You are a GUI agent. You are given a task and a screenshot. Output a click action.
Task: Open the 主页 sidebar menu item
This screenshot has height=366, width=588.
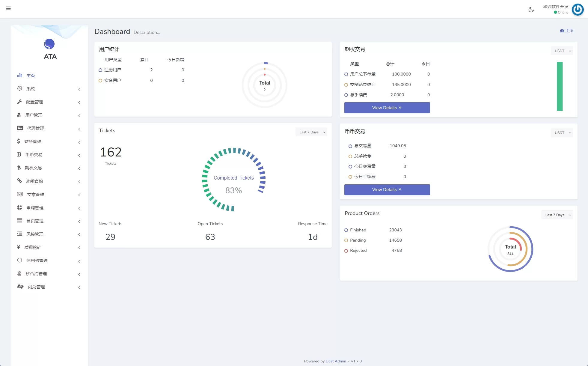[31, 76]
